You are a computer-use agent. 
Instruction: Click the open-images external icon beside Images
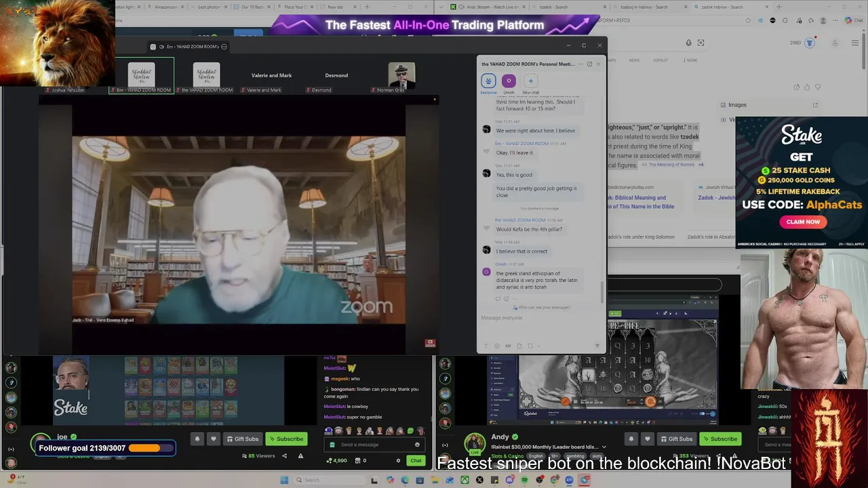pyautogui.click(x=815, y=105)
